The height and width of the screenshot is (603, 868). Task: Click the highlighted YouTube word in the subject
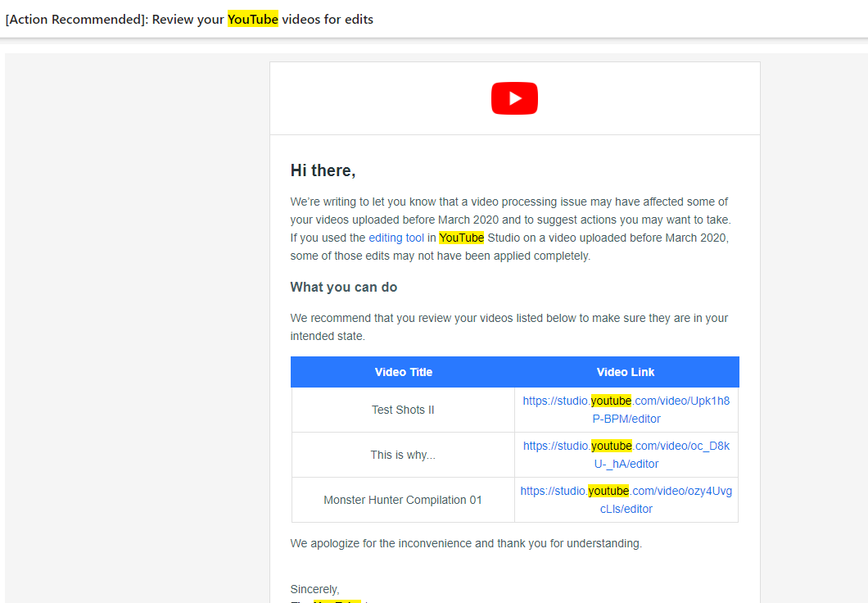point(253,20)
